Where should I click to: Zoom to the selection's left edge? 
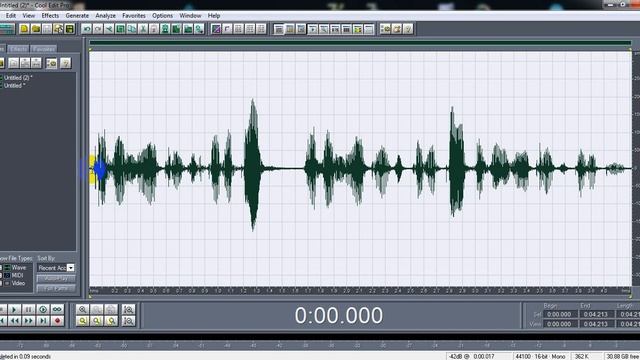click(96, 321)
